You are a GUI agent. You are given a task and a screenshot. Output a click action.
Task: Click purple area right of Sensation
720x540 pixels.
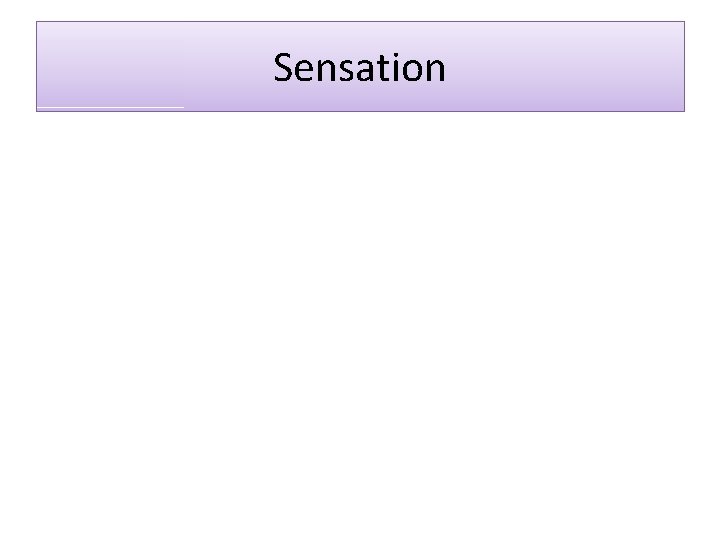click(x=565, y=67)
